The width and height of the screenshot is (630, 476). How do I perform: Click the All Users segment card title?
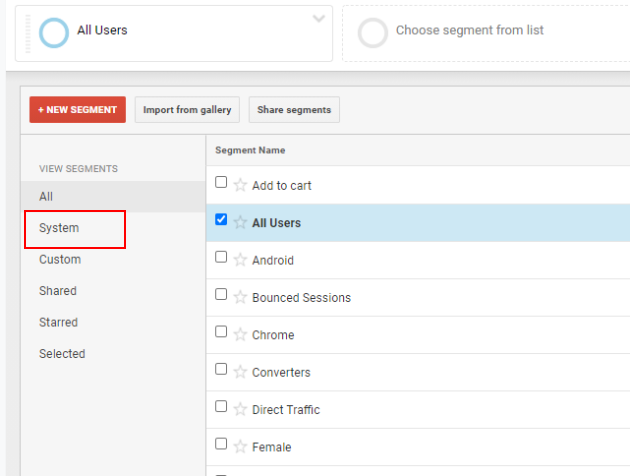[102, 30]
